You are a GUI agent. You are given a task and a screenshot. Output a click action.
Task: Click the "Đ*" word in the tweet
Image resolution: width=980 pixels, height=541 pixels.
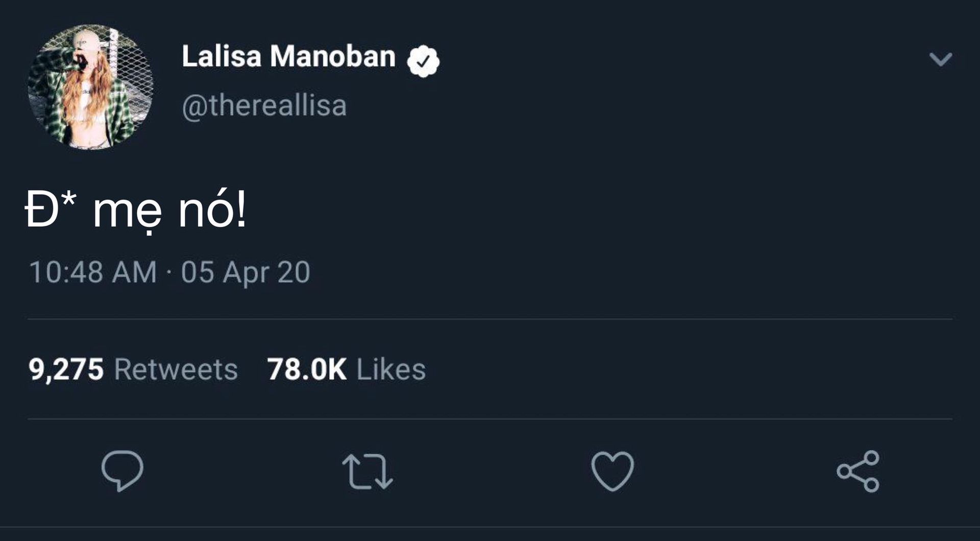pos(51,208)
